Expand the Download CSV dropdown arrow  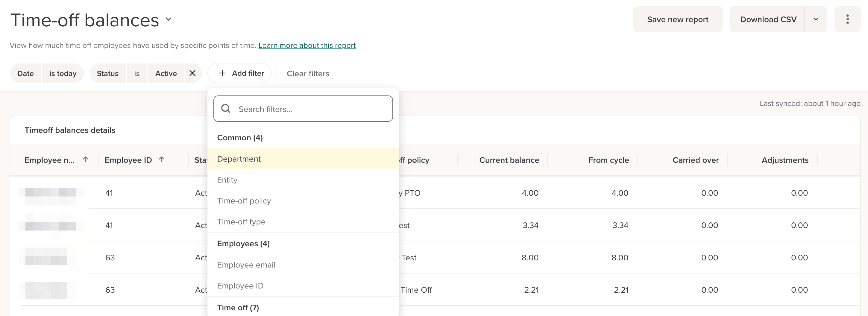coord(816,19)
